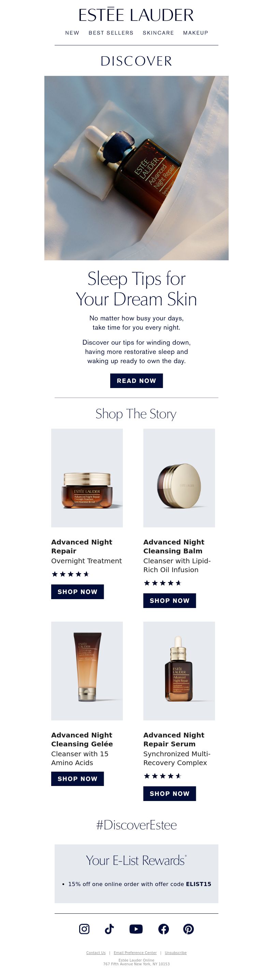
Task: Click the Unsubscribe link
Action: 176,953
